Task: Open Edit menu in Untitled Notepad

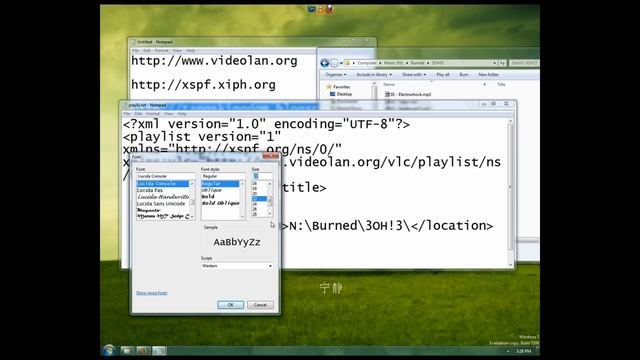Action: tap(147, 51)
